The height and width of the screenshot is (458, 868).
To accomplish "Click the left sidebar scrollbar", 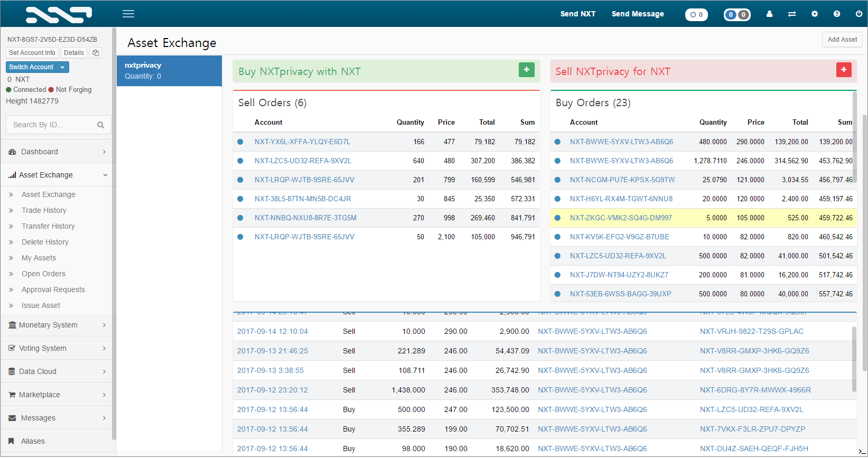I will click(114, 233).
